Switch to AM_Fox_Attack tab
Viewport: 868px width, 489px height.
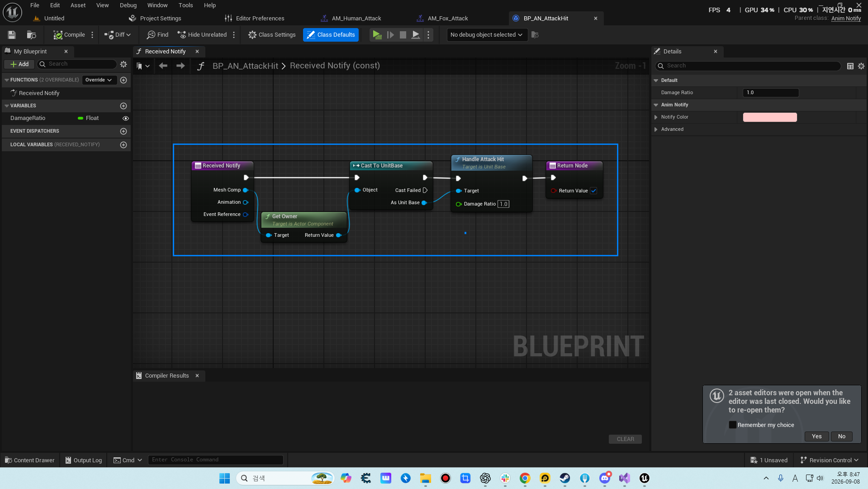[447, 19]
